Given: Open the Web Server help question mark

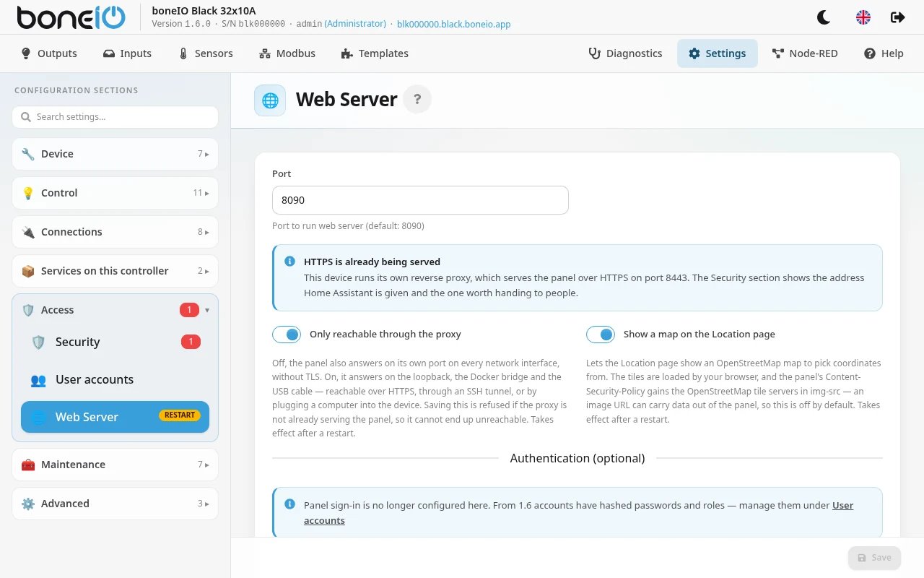Looking at the screenshot, I should 417,100.
